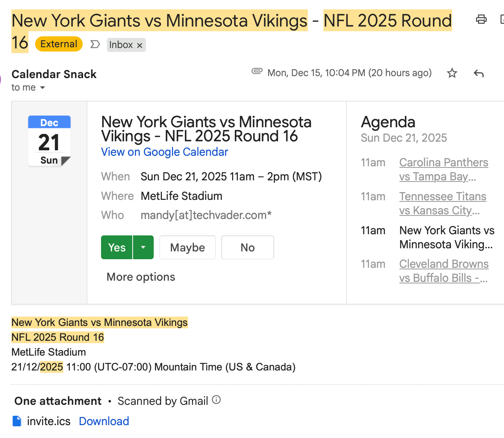The width and height of the screenshot is (504, 438).
Task: Star the Calendar Snack email
Action: click(452, 73)
